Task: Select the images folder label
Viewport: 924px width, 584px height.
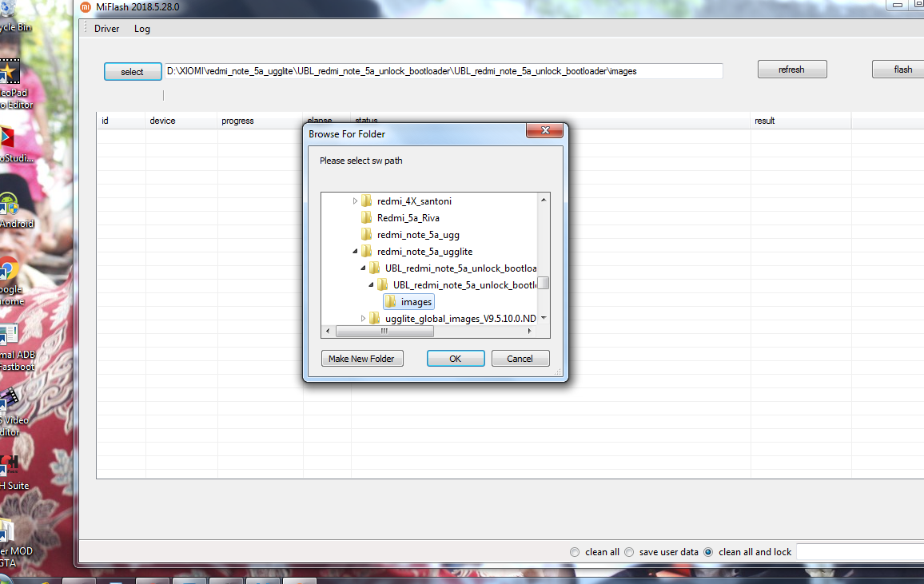Action: [x=416, y=302]
